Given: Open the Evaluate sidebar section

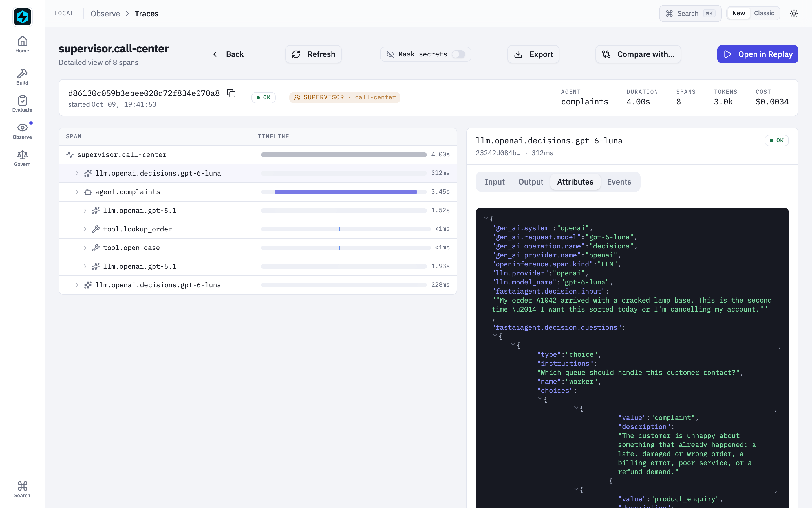Looking at the screenshot, I should 22,104.
